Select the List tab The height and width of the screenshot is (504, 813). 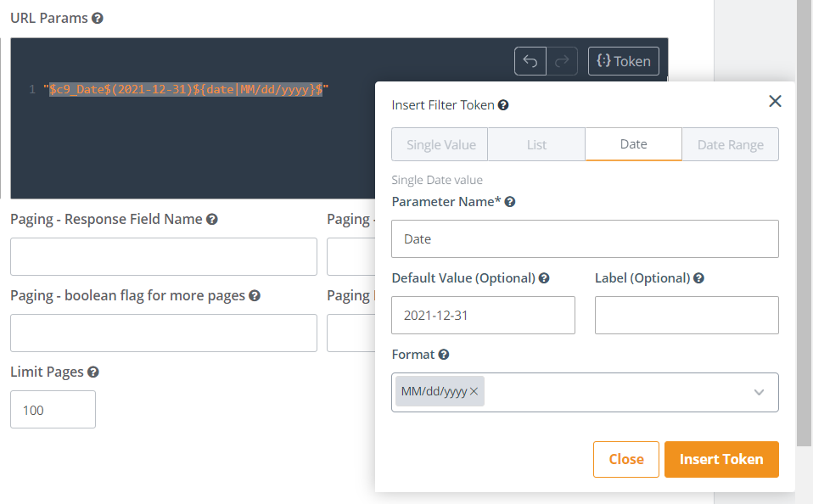pos(536,145)
